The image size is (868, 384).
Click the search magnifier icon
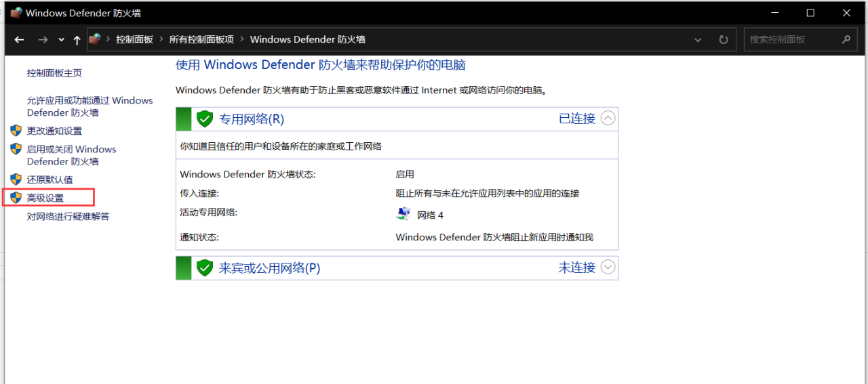pyautogui.click(x=846, y=39)
